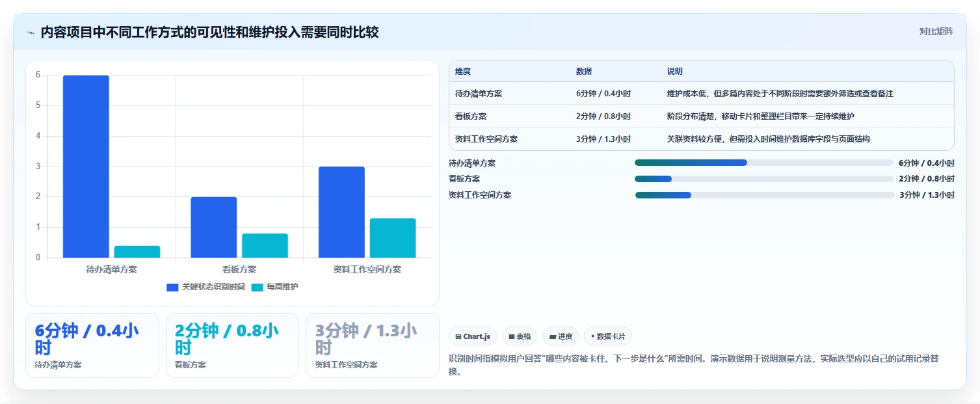Screen dimensions: 980x404
Task: Toggle the cyan 每周维护 legend swatch
Action: click(x=258, y=287)
